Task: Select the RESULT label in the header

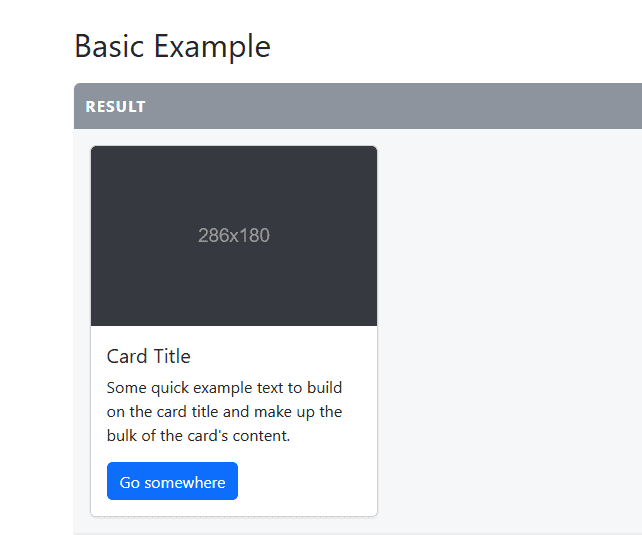Action: 115,107
